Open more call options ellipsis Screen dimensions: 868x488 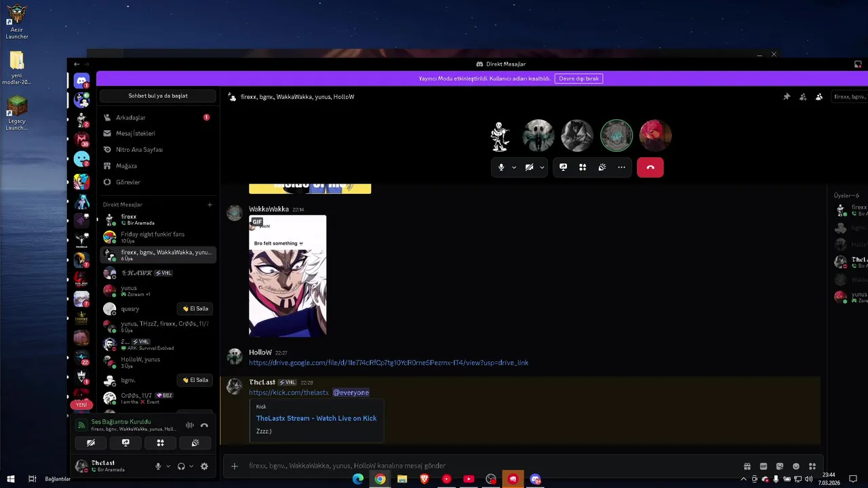[621, 167]
